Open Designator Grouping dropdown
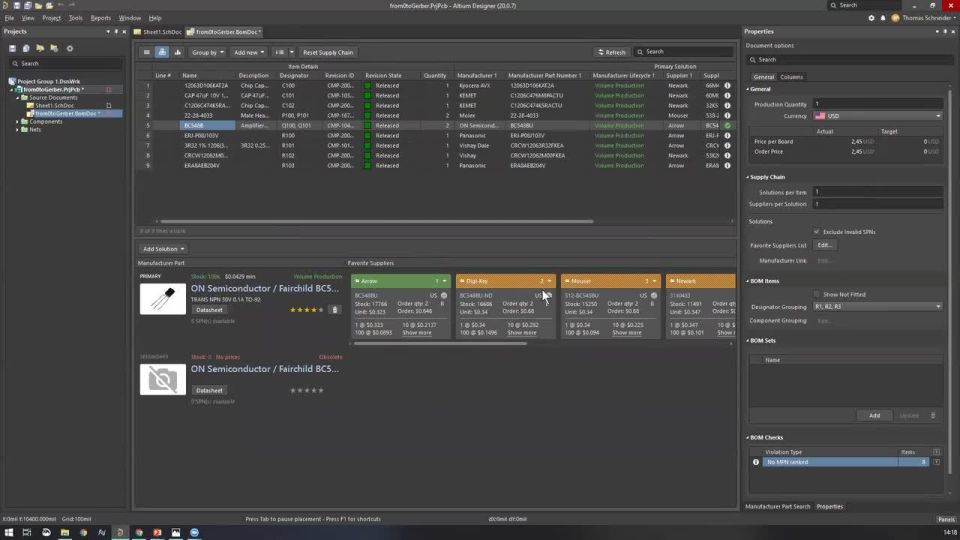The height and width of the screenshot is (540, 960). [x=877, y=306]
